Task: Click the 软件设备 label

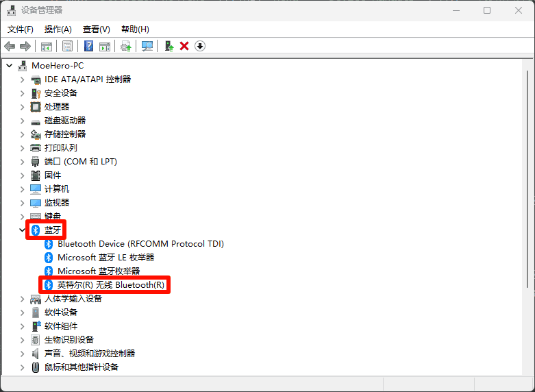Action: point(61,313)
